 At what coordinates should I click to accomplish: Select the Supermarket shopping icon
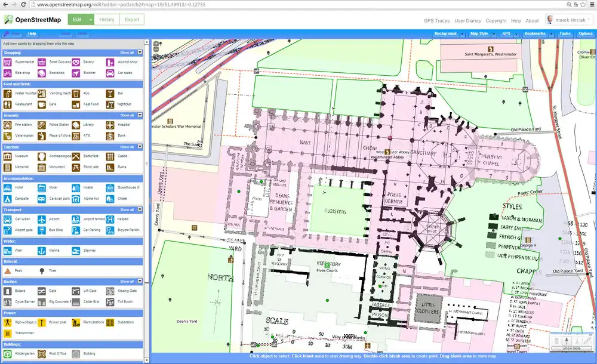coord(8,62)
